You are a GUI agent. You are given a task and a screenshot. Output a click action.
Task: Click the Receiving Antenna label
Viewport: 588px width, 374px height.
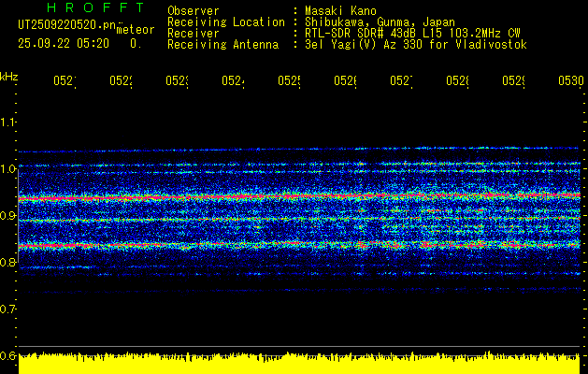pos(223,45)
